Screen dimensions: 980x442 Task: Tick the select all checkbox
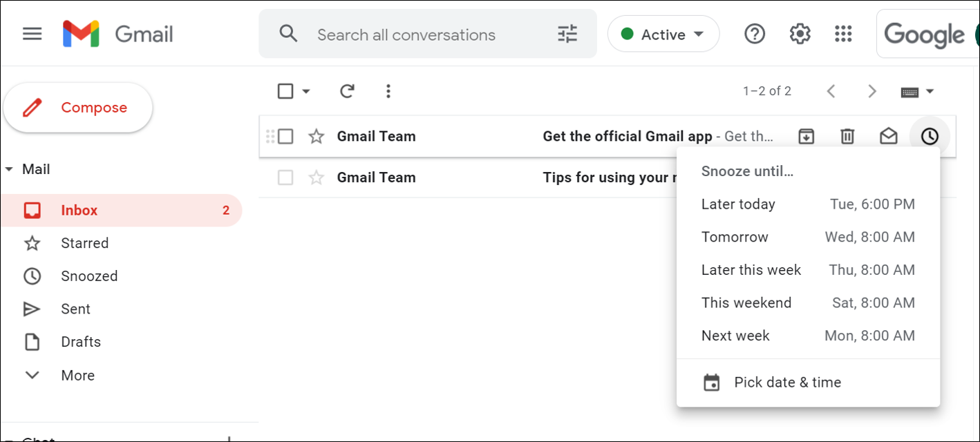[285, 91]
